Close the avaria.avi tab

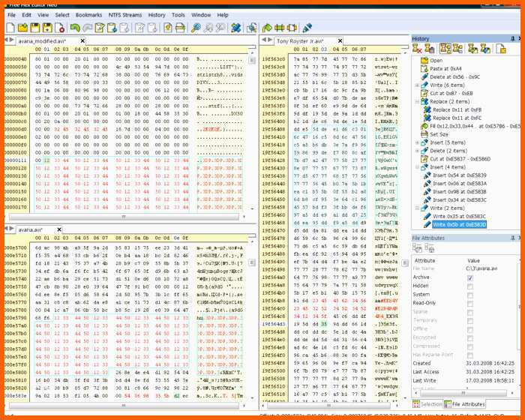coord(59,229)
